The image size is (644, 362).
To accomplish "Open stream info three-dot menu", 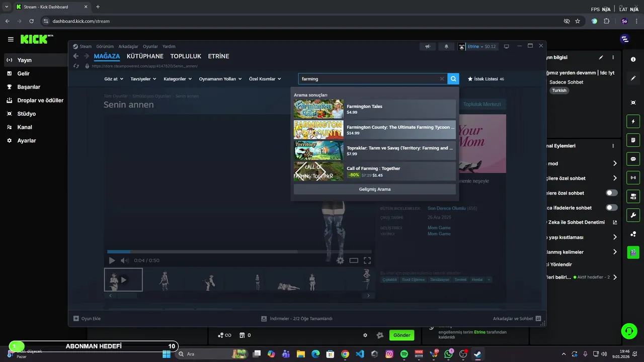I will [x=613, y=57].
